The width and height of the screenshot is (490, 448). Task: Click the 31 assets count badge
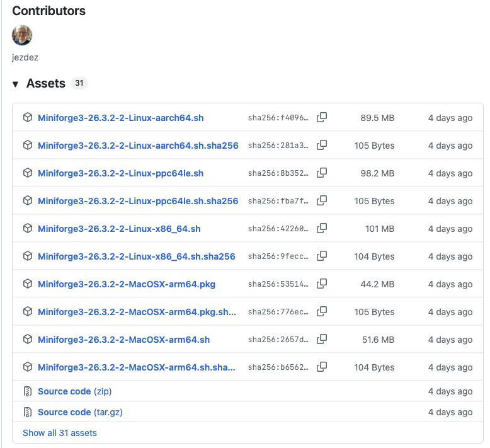[79, 83]
